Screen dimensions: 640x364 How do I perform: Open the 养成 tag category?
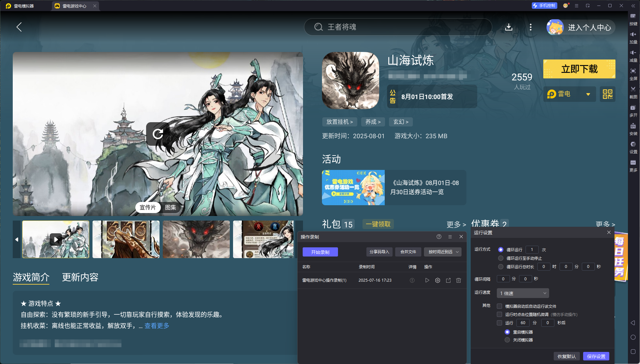tap(373, 122)
